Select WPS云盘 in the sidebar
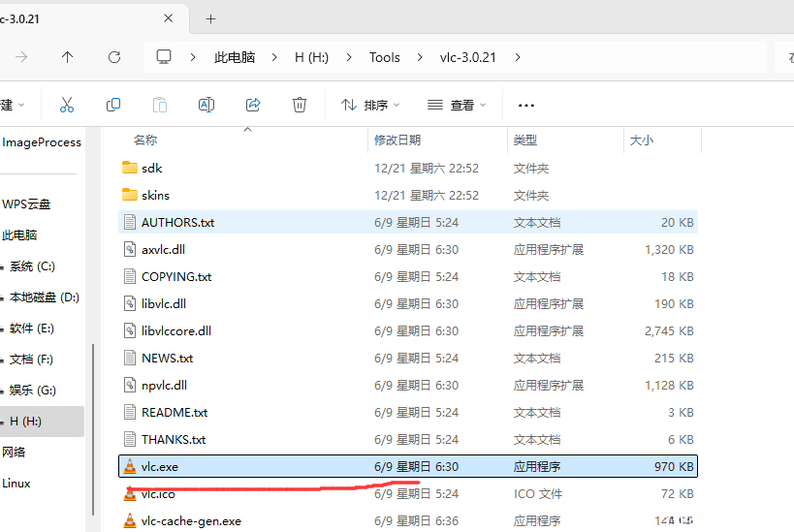Screen dimensions: 794x532 (26, 204)
